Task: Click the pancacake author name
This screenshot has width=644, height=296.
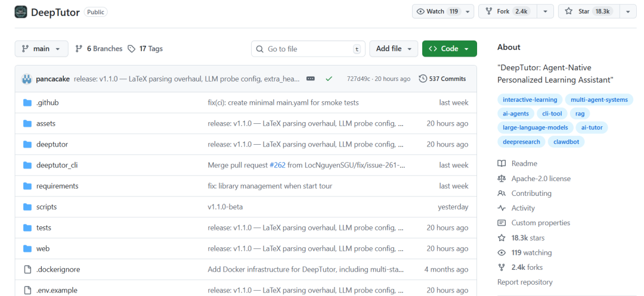Action: coord(53,79)
